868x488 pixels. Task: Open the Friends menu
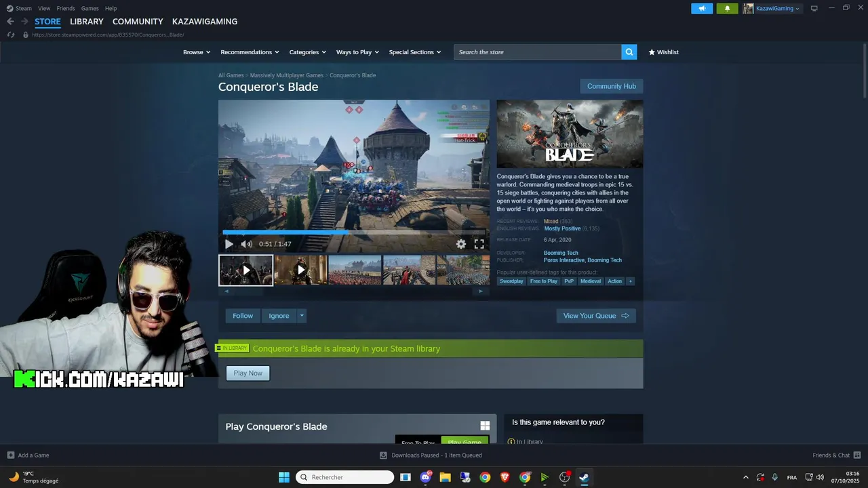pyautogui.click(x=66, y=8)
